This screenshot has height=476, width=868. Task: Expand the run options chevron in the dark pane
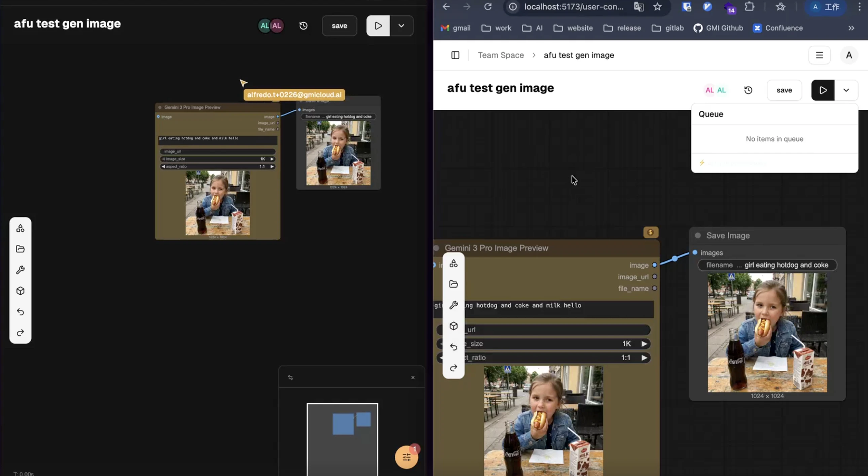(401, 26)
